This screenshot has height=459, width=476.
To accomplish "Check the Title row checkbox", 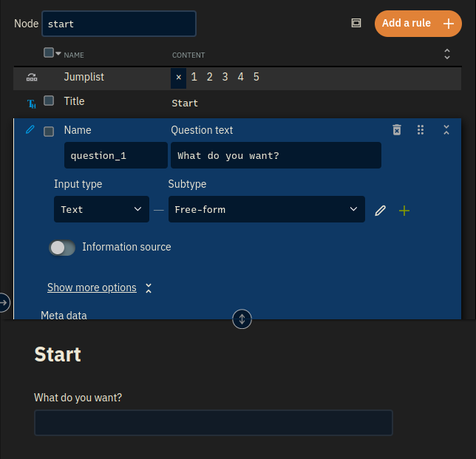I will pos(49,101).
